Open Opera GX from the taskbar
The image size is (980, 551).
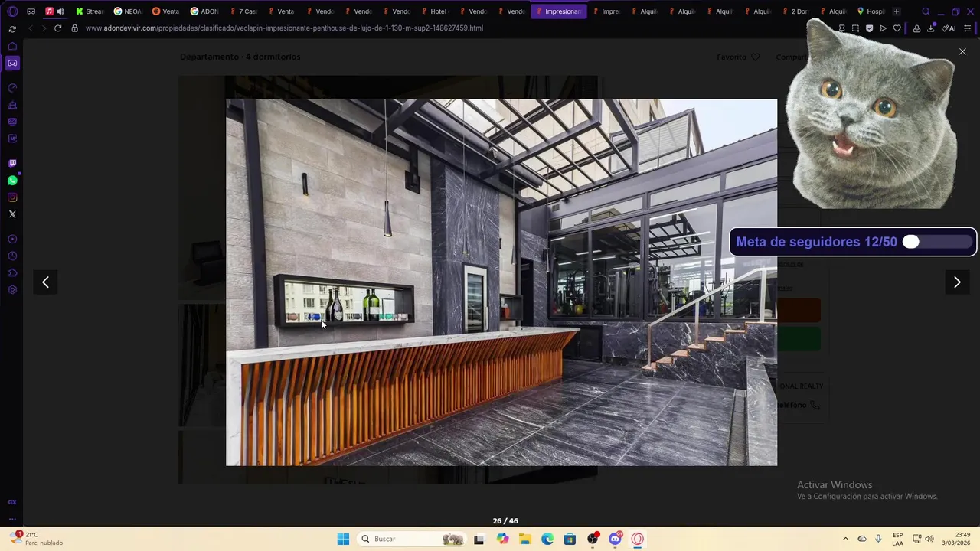click(637, 540)
